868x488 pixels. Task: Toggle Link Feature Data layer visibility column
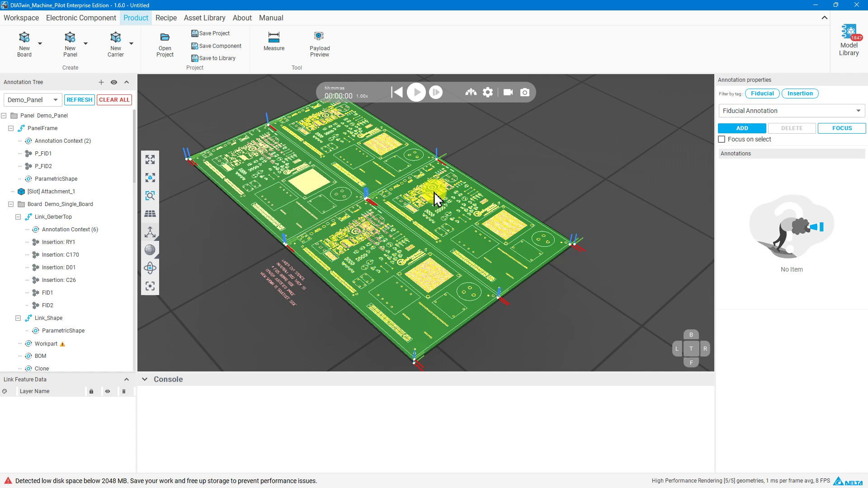(x=108, y=391)
